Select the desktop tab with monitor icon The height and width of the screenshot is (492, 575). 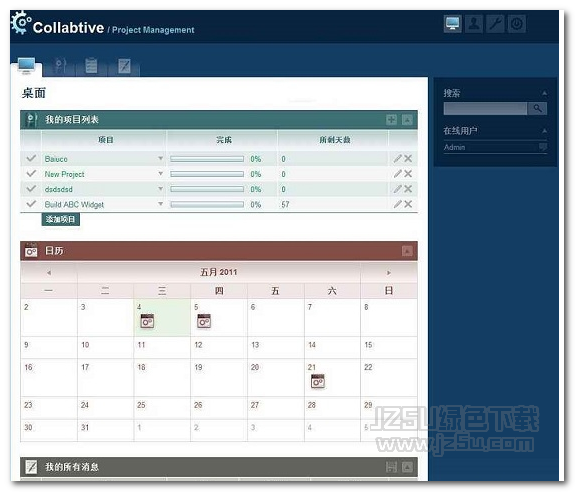point(26,66)
